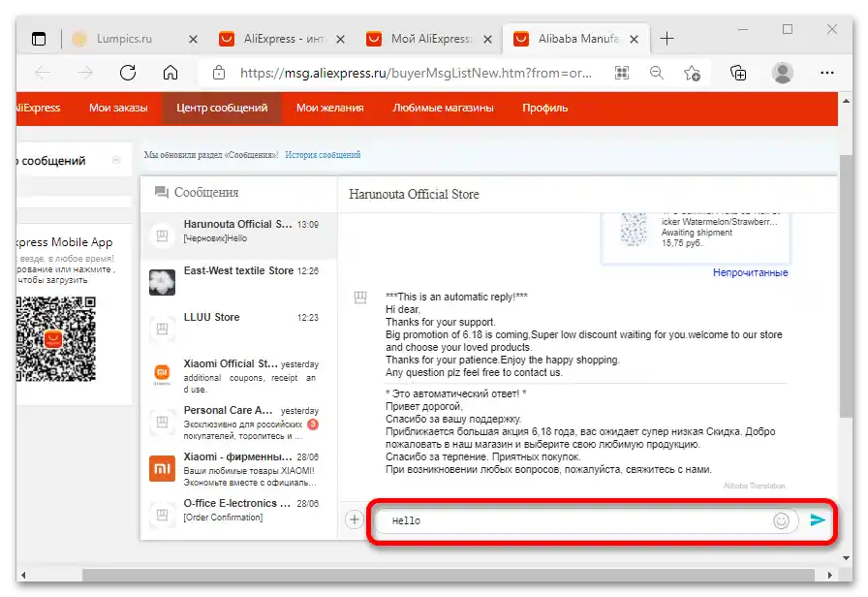The image size is (868, 597).
Task: Click the address bar URL
Action: click(416, 73)
